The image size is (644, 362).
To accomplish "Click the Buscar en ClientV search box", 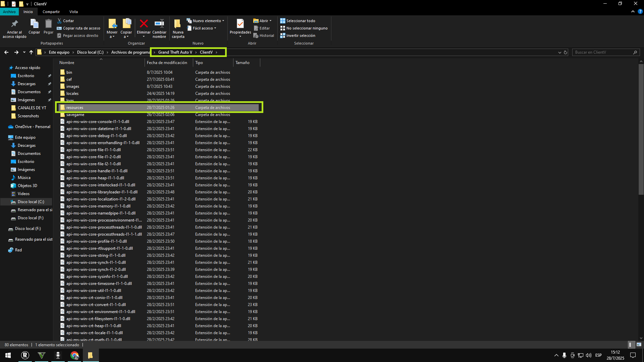I will (602, 52).
